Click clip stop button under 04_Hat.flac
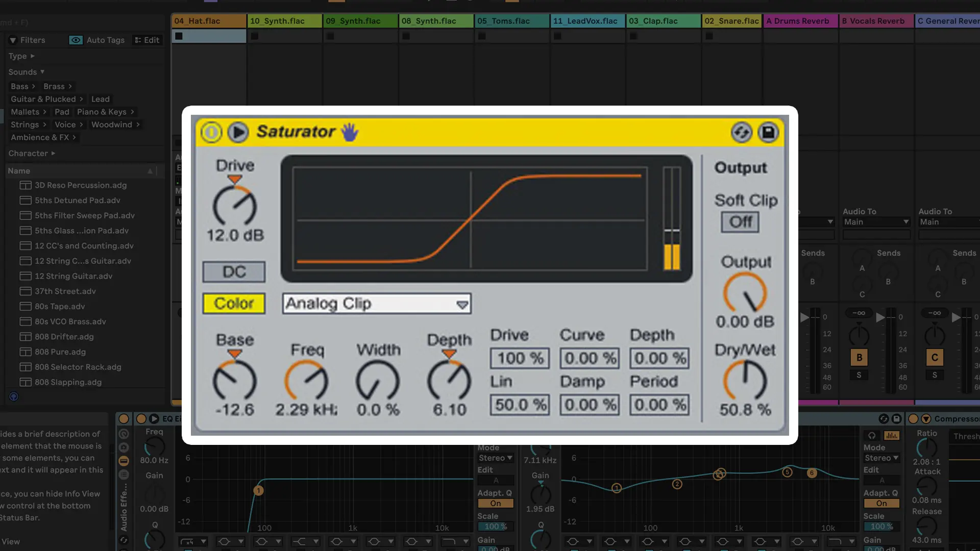The width and height of the screenshot is (980, 551). pyautogui.click(x=179, y=36)
